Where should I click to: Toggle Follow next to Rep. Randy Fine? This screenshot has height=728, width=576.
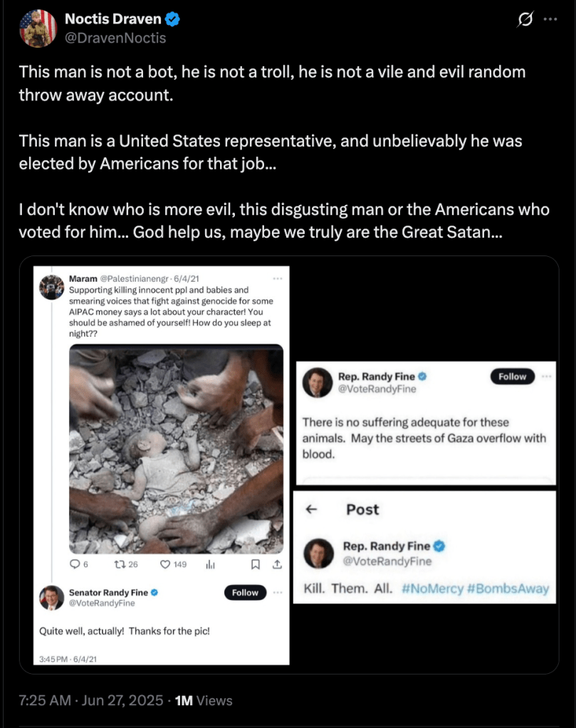(512, 376)
